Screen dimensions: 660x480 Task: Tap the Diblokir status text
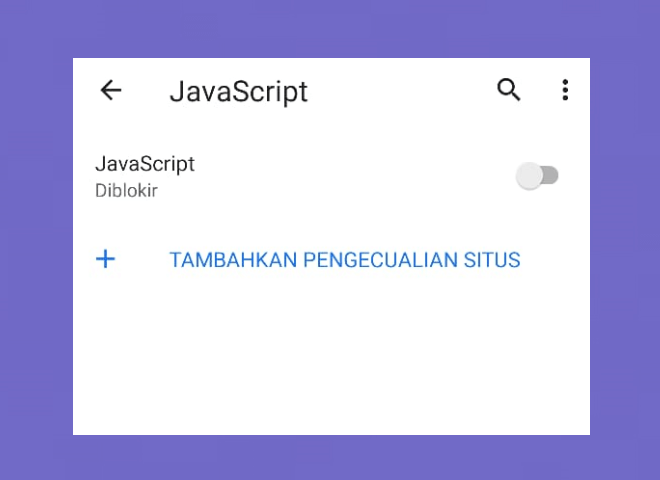pos(126,191)
